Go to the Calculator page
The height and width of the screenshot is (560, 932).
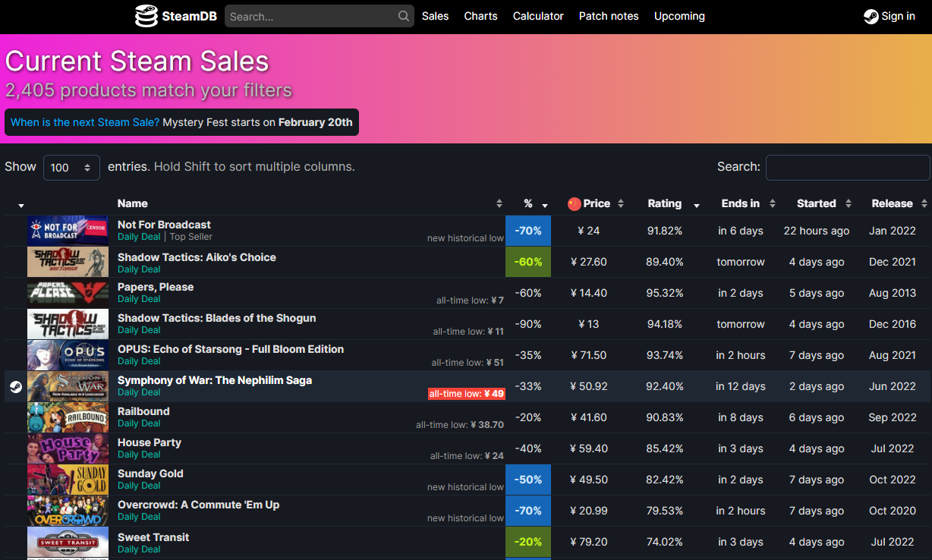538,16
